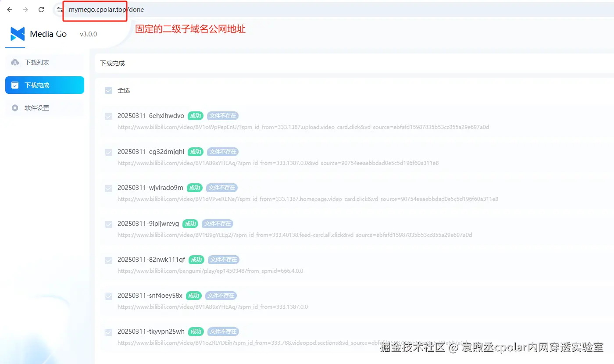This screenshot has height=364, width=614.
Task: Toggle checkbox for 20250311-6ehxlhwdvo
Action: point(109,117)
